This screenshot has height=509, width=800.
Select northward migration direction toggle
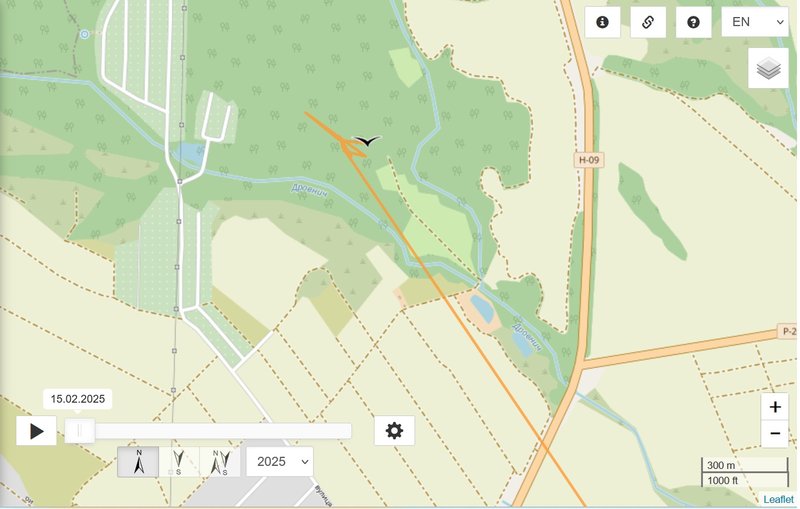pyautogui.click(x=138, y=462)
